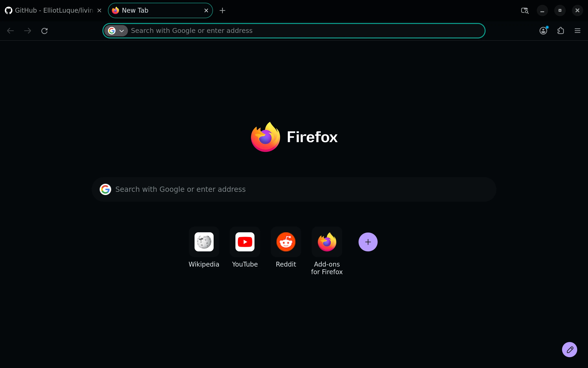This screenshot has height=368, width=588.
Task: Close the Firefox window
Action: pos(578,11)
